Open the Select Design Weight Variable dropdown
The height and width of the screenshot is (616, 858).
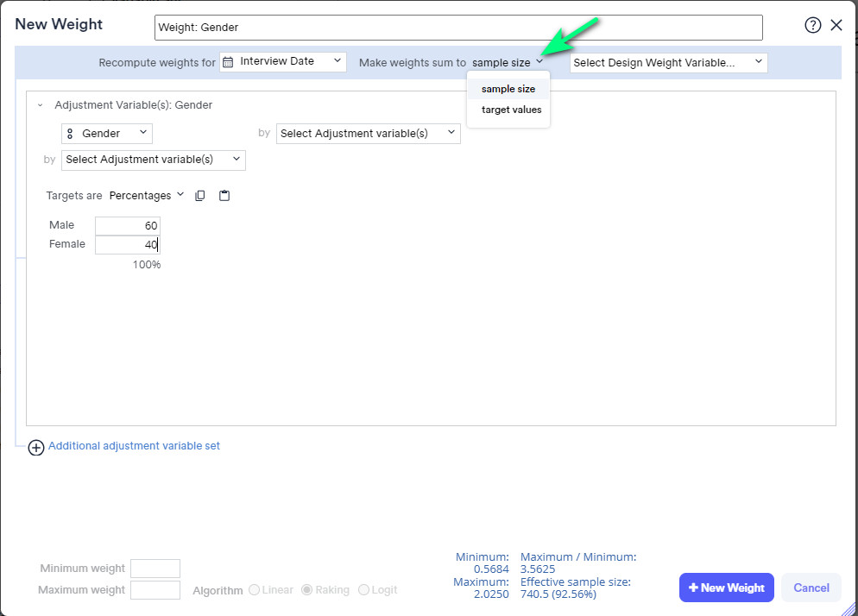668,62
